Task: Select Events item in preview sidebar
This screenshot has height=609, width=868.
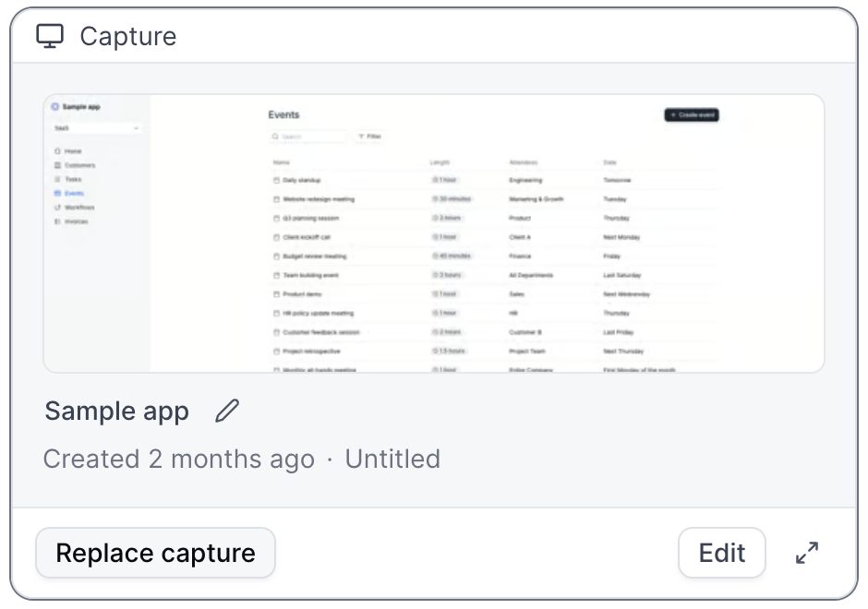Action: click(74, 194)
